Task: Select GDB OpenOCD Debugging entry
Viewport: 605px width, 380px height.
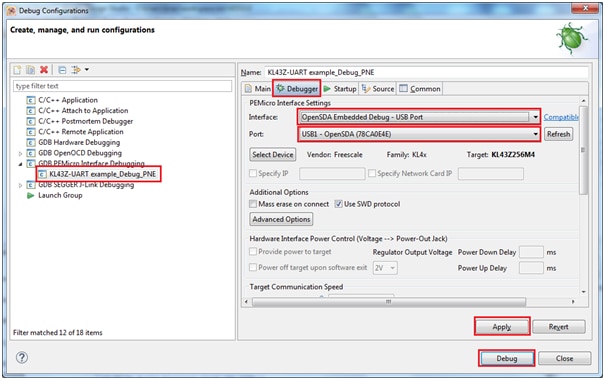Action: [79, 153]
